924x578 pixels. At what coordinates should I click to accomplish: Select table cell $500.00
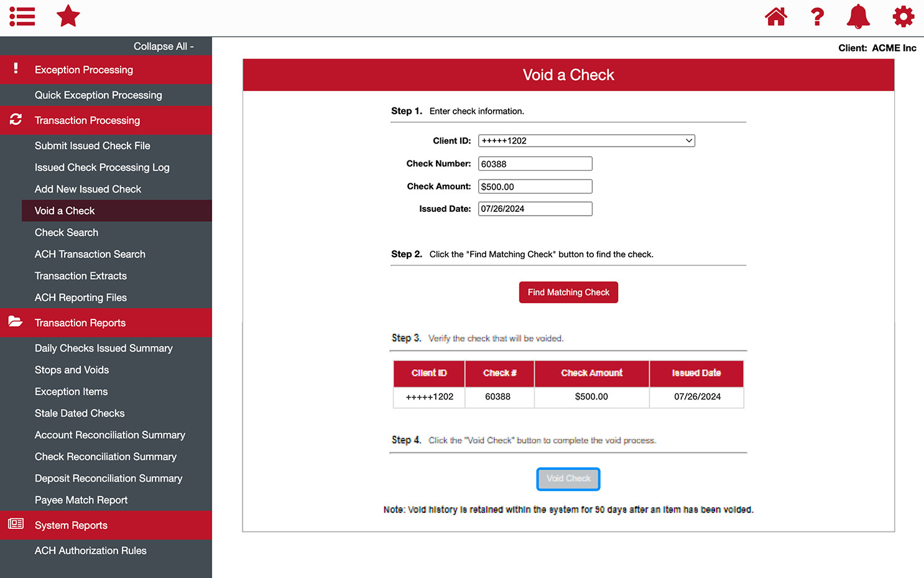[592, 397]
